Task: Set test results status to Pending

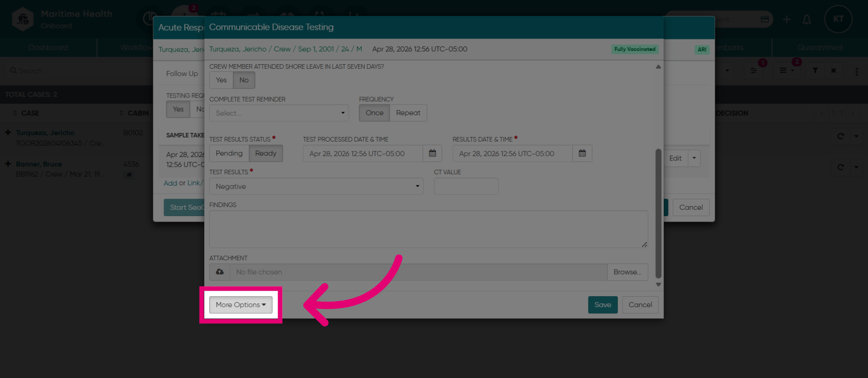Action: (229, 153)
